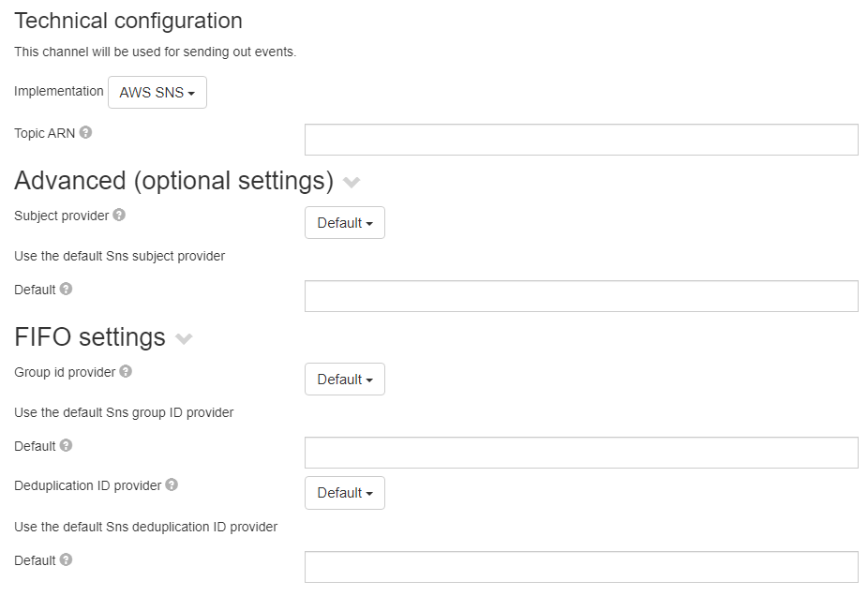868x596 pixels.
Task: Collapse the Advanced optional settings section
Action: 352,183
